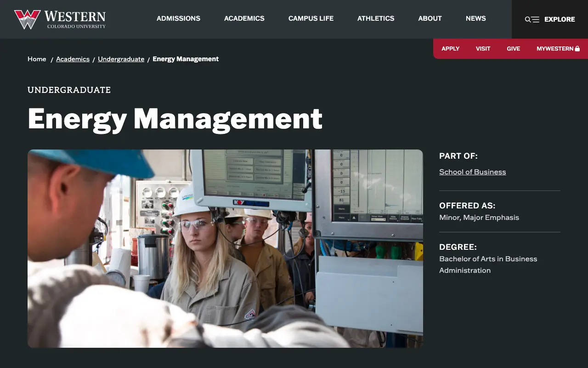Click the Energy Management breadcrumb text
Screen dimensions: 588x368
[x=186, y=59]
